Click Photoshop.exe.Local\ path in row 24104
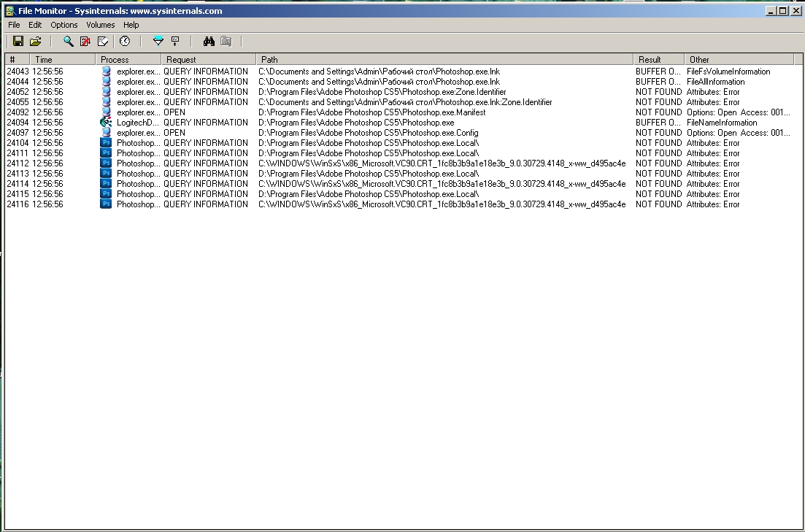This screenshot has width=805, height=532. tap(369, 143)
